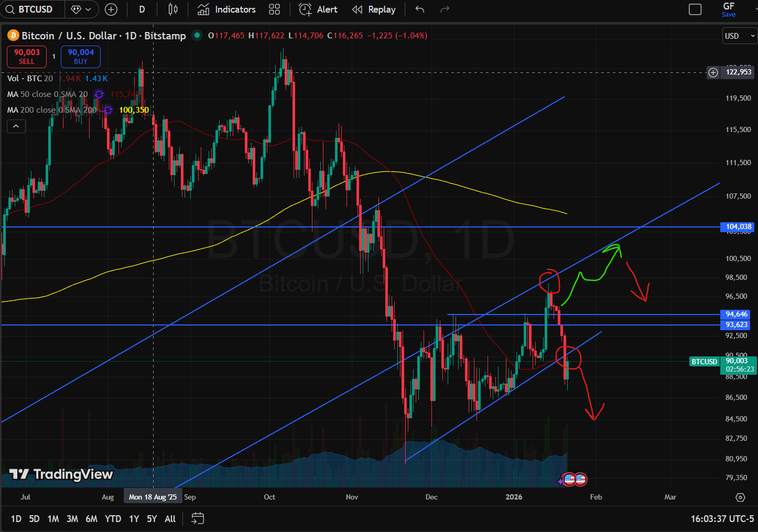Click the undo arrow in toolbar
The height and width of the screenshot is (532, 758).
[x=419, y=9]
